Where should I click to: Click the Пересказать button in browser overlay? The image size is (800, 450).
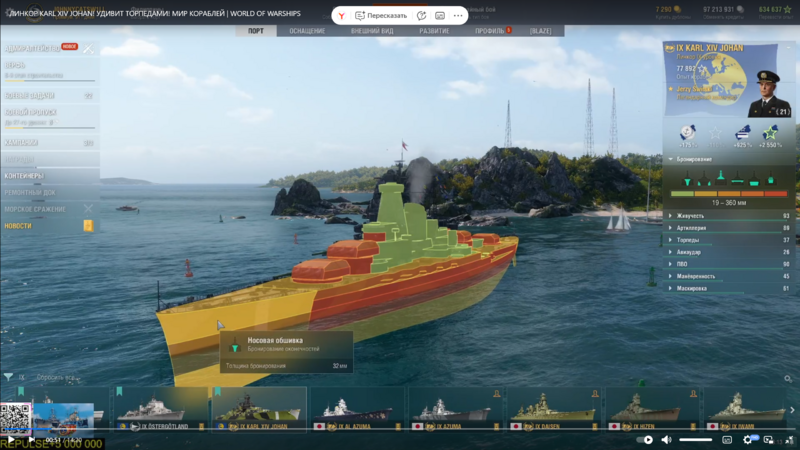[x=381, y=15]
